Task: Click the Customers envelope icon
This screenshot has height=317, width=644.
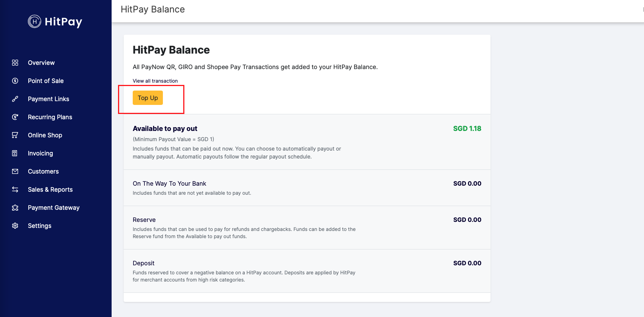Action: point(15,171)
